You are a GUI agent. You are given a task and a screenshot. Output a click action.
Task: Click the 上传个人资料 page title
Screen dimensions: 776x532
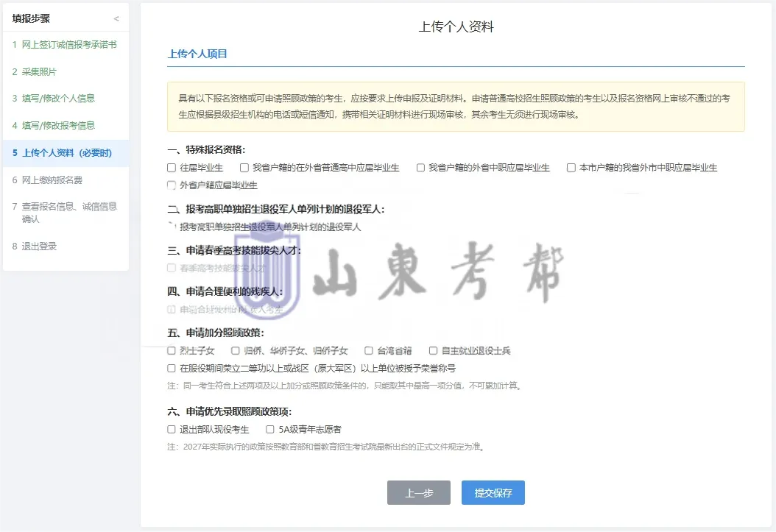point(456,26)
